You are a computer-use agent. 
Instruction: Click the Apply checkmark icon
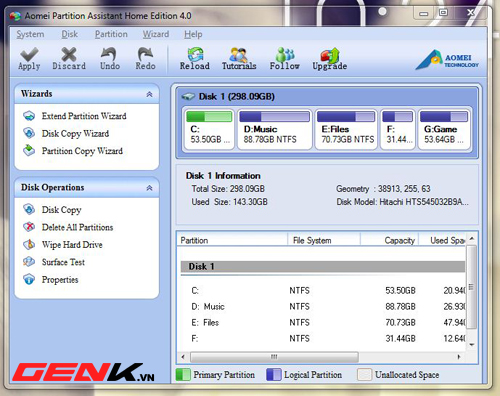coord(29,54)
